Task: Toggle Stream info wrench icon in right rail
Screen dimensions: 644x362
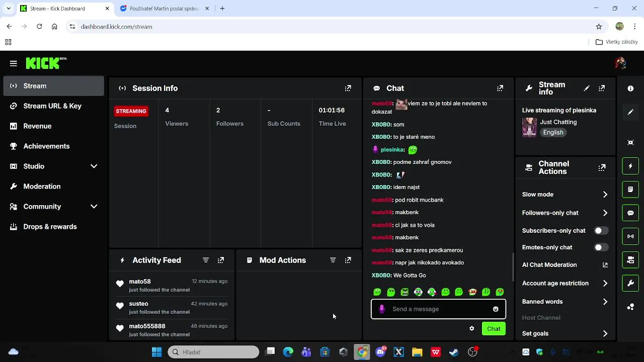Action: 630,284
